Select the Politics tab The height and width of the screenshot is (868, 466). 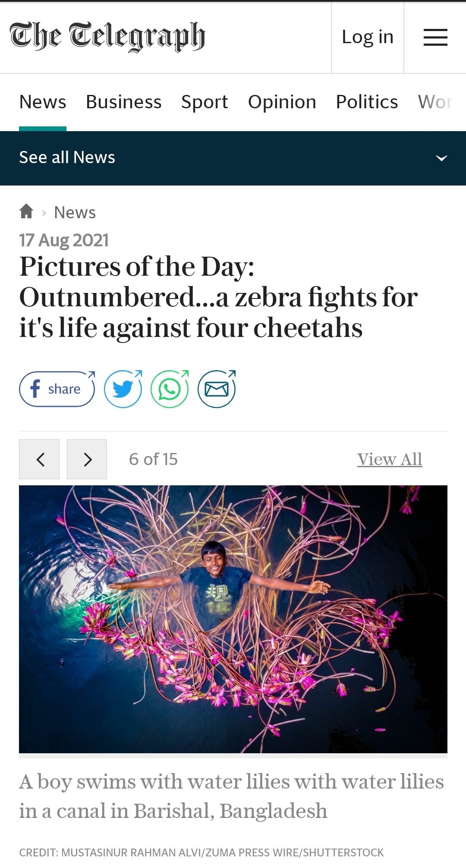pyautogui.click(x=367, y=102)
